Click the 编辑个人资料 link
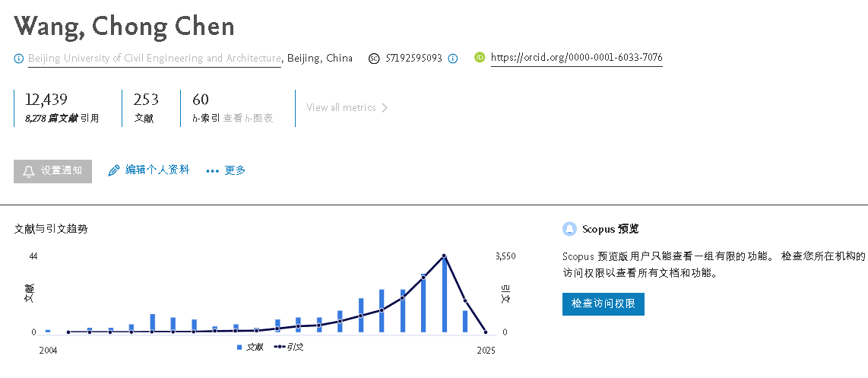Image resolution: width=868 pixels, height=378 pixels. point(157,170)
